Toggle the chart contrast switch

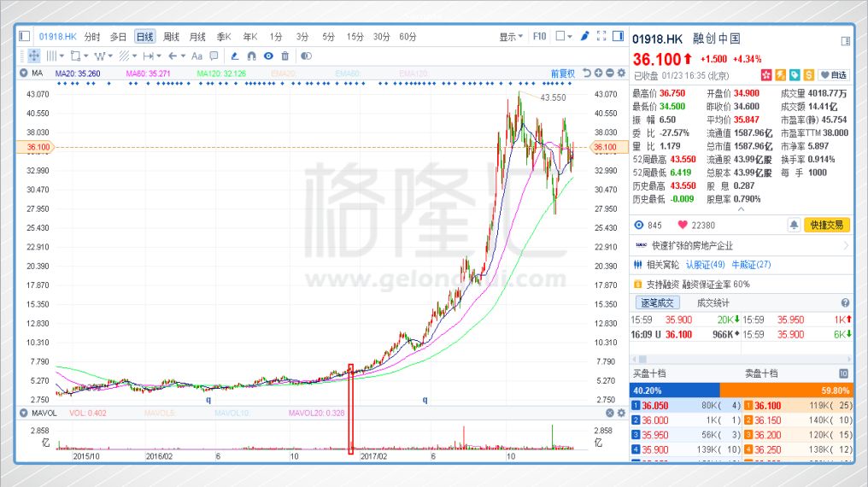306,56
